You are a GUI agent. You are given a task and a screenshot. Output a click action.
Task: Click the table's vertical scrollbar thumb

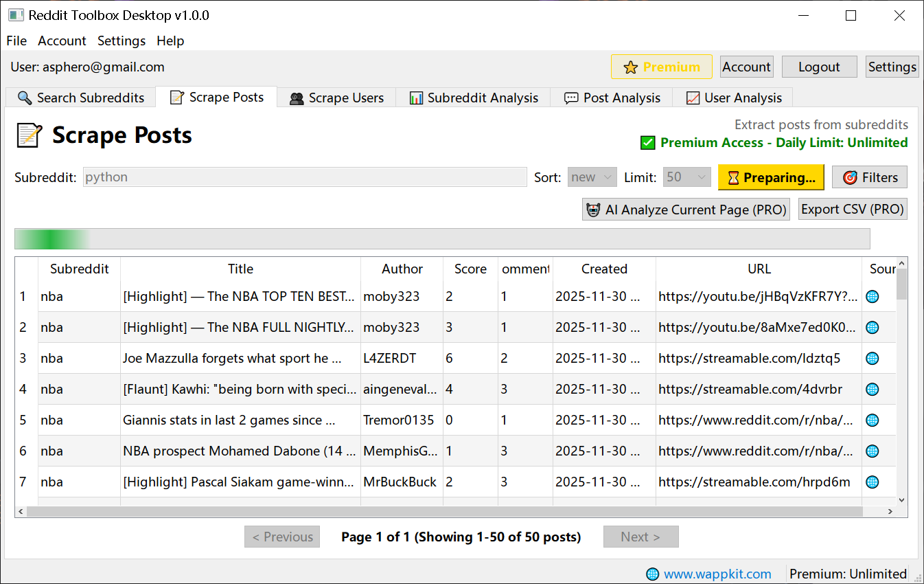[x=901, y=284]
